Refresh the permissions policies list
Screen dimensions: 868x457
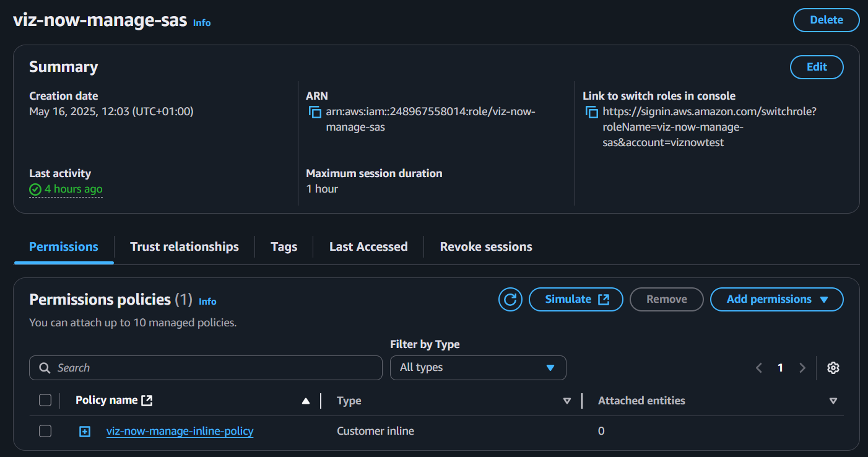point(510,300)
